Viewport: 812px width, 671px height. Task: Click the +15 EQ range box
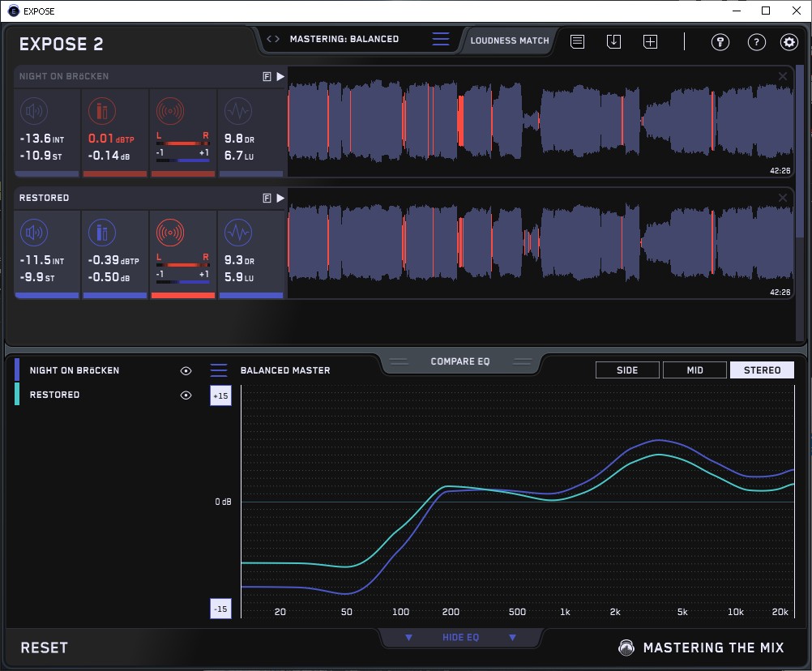(x=220, y=395)
